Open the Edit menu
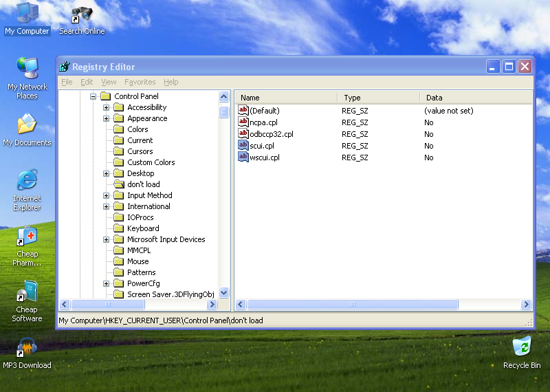Viewport: 550px width, 392px height. 87,82
